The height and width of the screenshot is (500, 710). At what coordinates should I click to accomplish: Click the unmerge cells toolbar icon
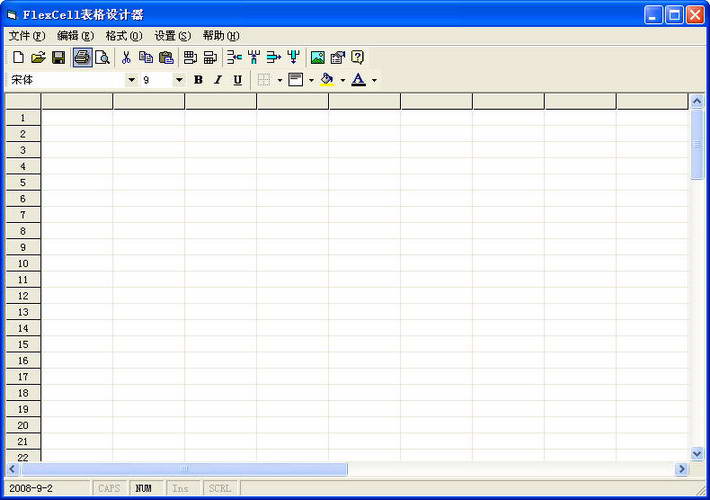click(x=210, y=58)
